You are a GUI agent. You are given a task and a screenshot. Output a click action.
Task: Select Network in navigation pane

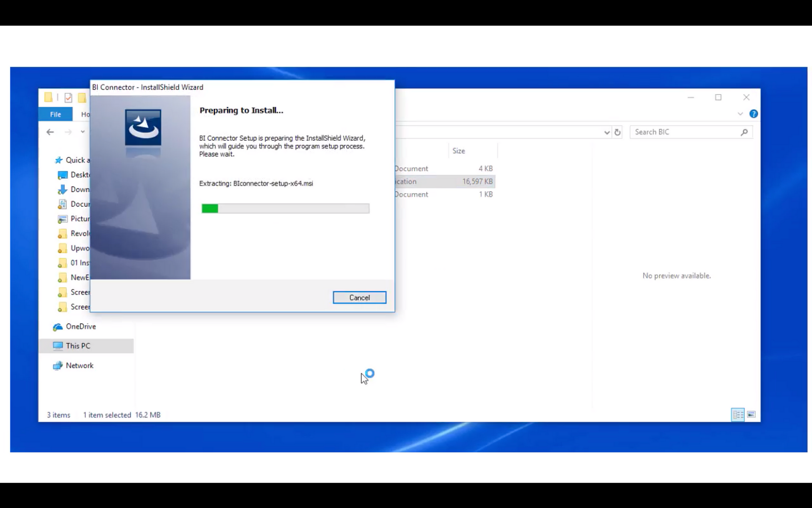pos(80,365)
